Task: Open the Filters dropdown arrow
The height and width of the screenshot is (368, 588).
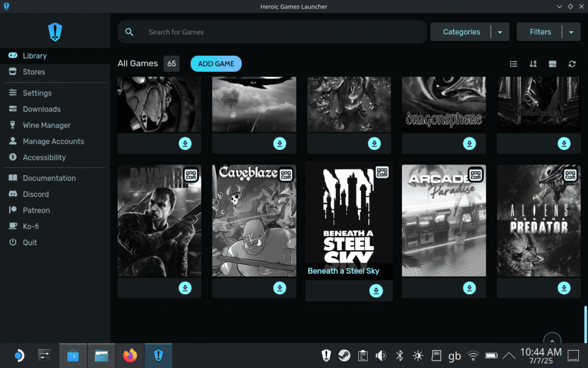Action: coord(571,32)
